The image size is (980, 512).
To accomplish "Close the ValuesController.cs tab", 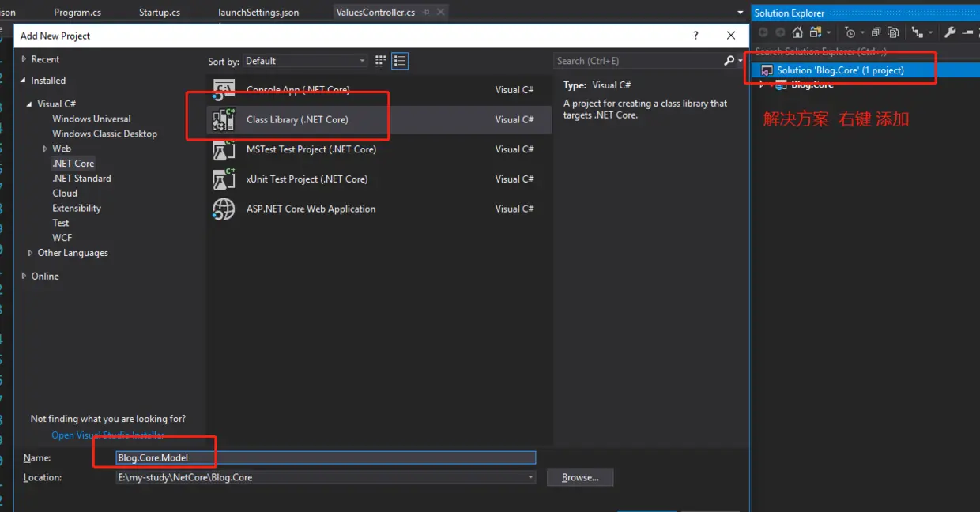I will [440, 13].
